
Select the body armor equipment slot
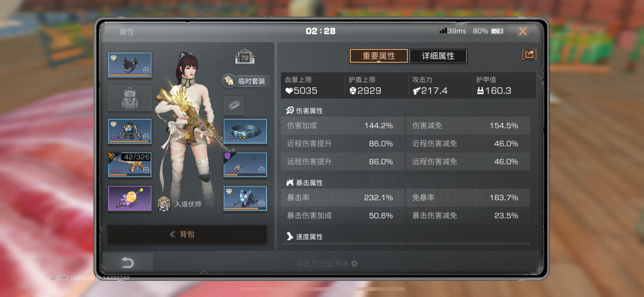click(130, 131)
